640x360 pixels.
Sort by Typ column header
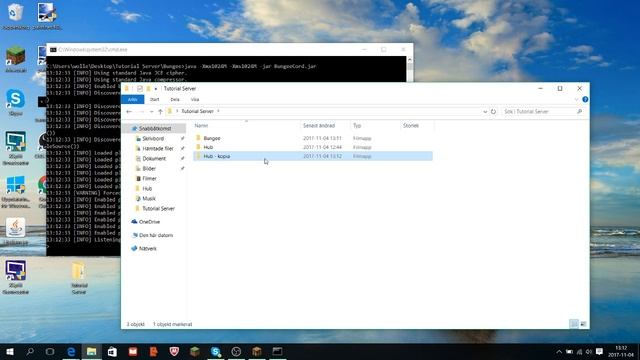[x=375, y=126]
